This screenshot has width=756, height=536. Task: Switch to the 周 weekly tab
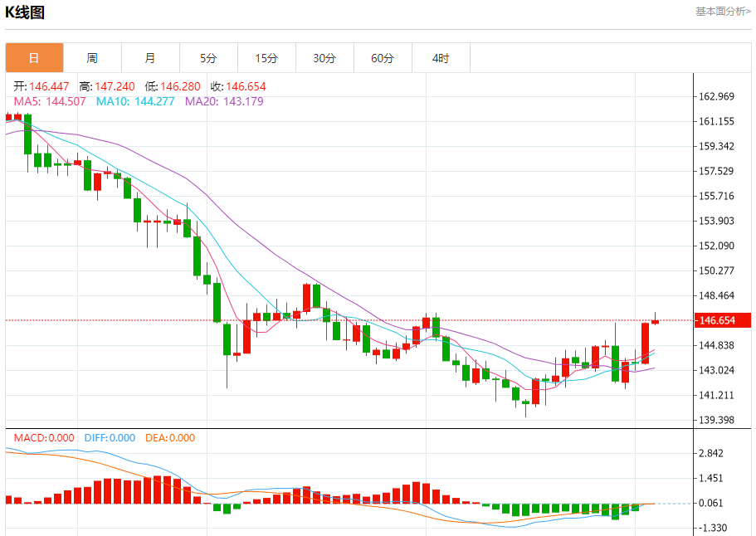click(x=92, y=58)
